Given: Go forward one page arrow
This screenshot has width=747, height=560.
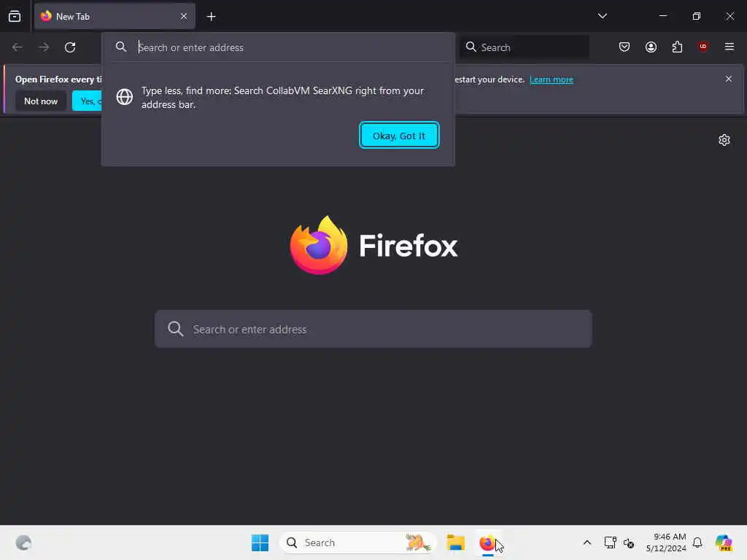Looking at the screenshot, I should coord(44,47).
